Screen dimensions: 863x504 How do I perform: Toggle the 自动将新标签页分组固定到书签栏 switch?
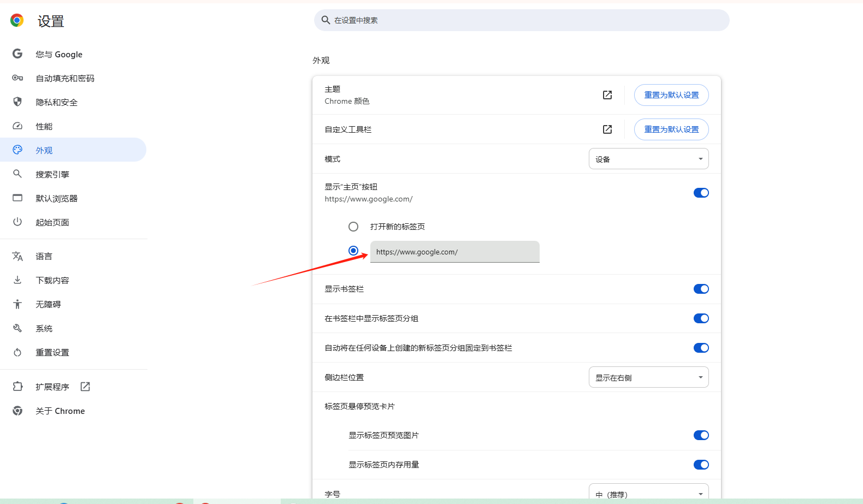tap(701, 348)
